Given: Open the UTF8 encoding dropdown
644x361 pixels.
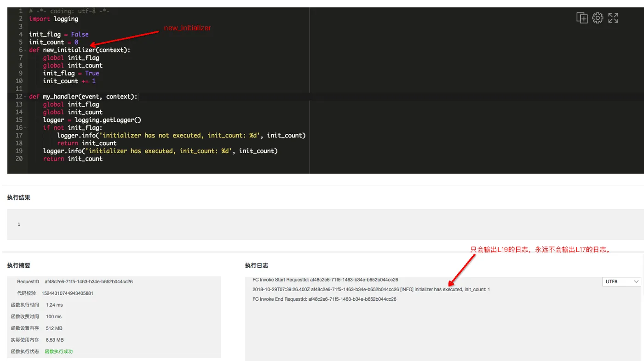Looking at the screenshot, I should [x=621, y=281].
